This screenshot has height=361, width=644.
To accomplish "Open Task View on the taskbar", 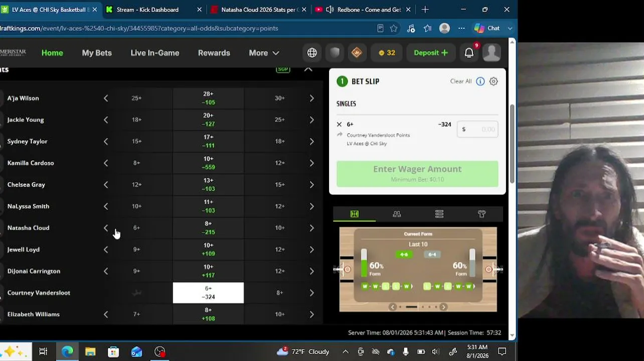I will tap(43, 351).
